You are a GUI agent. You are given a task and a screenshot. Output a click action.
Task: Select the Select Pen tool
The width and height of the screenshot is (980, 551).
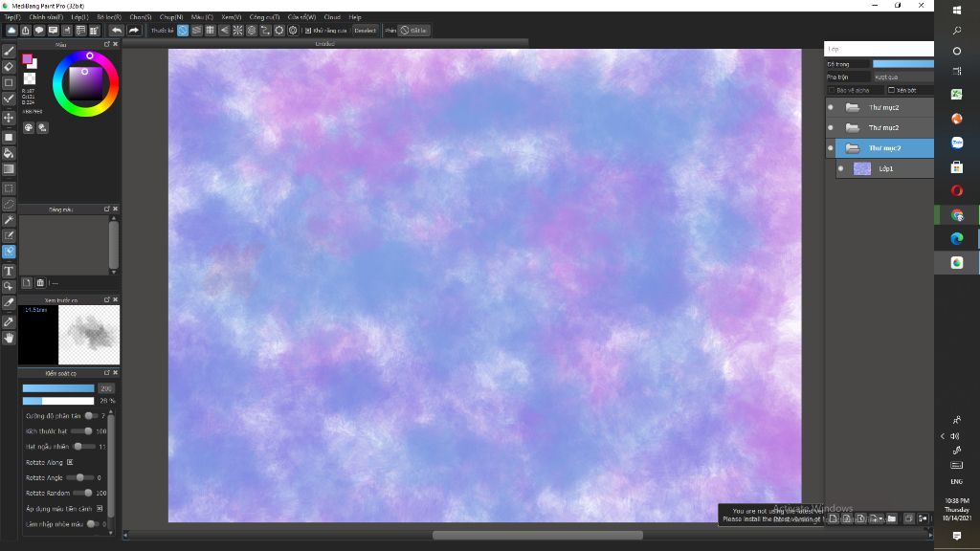tap(9, 235)
